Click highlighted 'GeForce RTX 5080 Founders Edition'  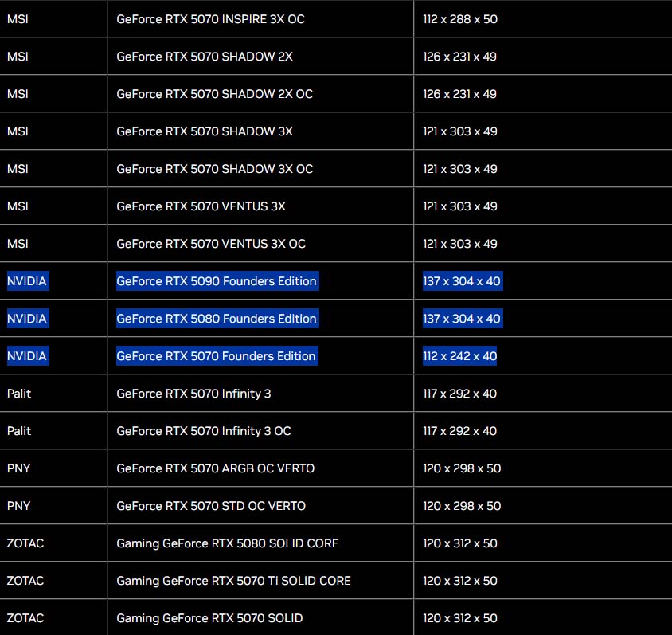click(217, 318)
